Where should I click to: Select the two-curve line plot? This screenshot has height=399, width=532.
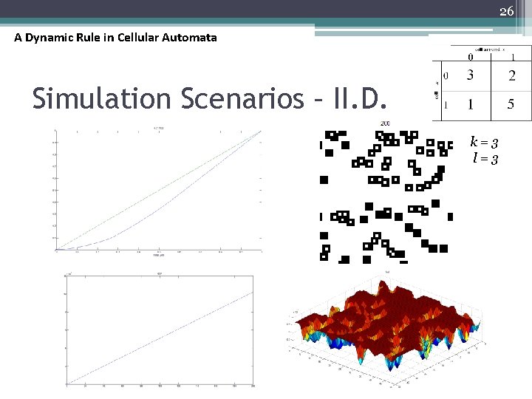coord(158,191)
